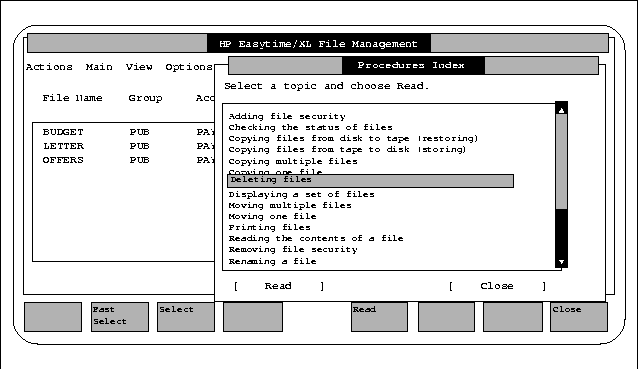Select topic Moving one file
Viewport: 638px width, 369px height.
(x=272, y=216)
